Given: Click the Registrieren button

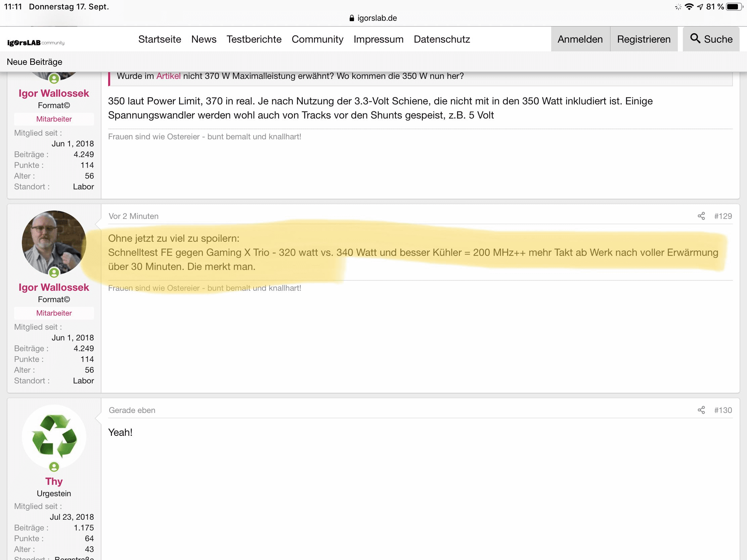Looking at the screenshot, I should pos(644,39).
